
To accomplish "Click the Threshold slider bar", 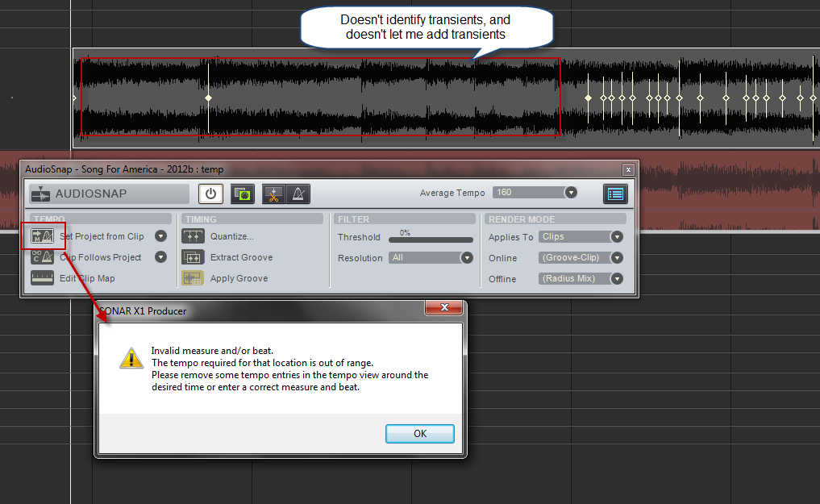I will pyautogui.click(x=431, y=240).
